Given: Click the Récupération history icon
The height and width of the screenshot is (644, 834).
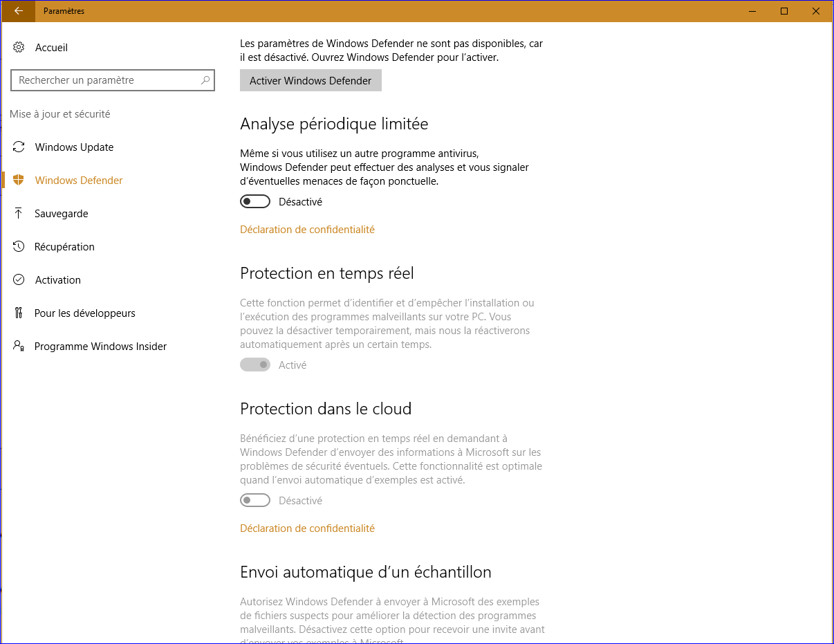Looking at the screenshot, I should click(x=19, y=247).
